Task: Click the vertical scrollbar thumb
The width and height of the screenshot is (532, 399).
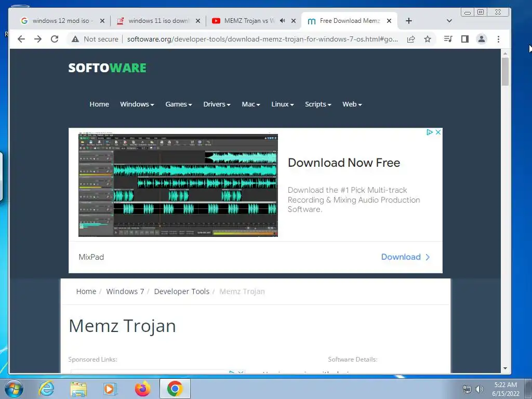Action: (505, 72)
